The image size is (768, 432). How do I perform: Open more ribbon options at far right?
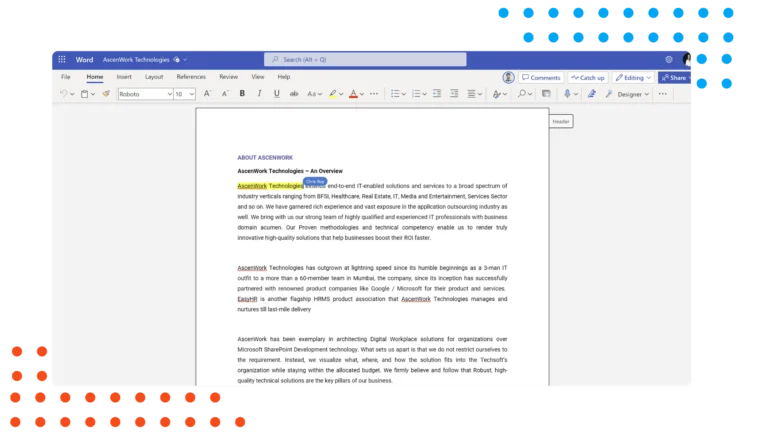(663, 94)
